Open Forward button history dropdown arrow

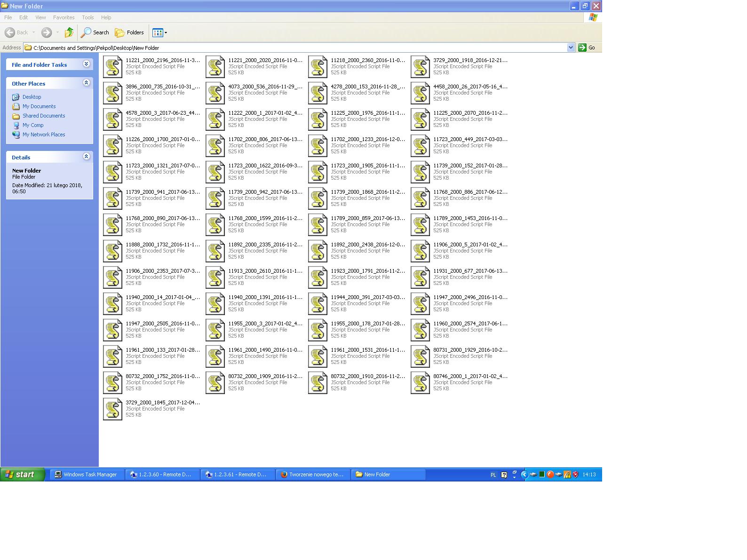tap(57, 32)
